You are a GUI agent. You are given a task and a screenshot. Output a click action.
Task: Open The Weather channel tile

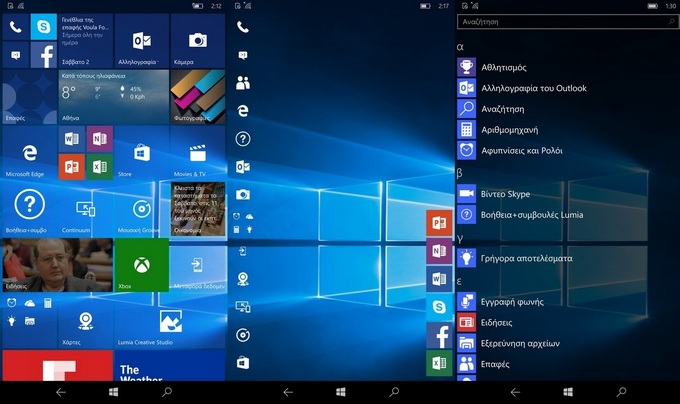click(170, 365)
